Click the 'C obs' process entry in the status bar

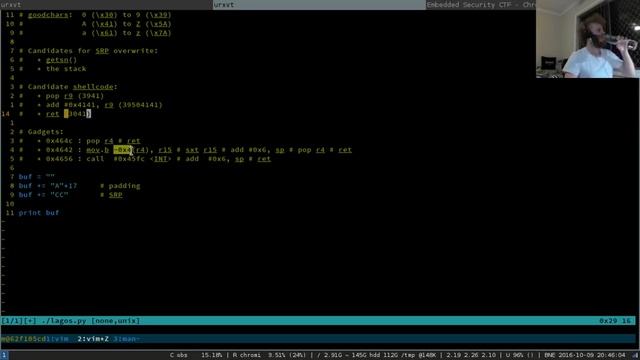point(179,356)
